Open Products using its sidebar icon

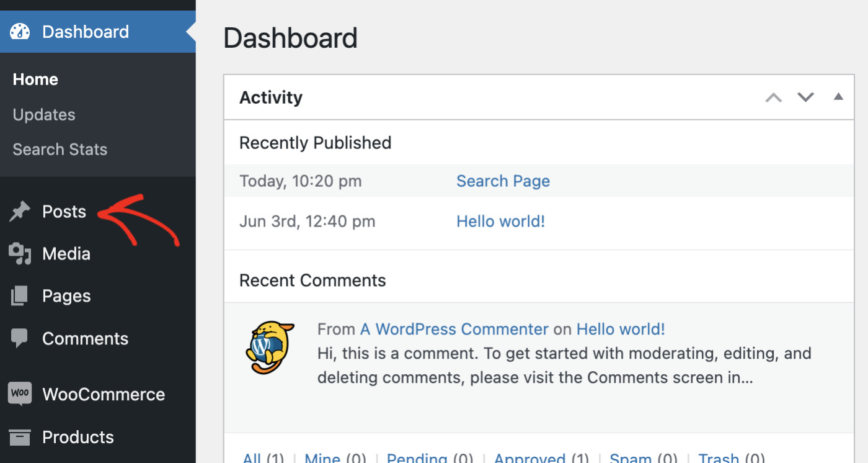pyautogui.click(x=19, y=437)
